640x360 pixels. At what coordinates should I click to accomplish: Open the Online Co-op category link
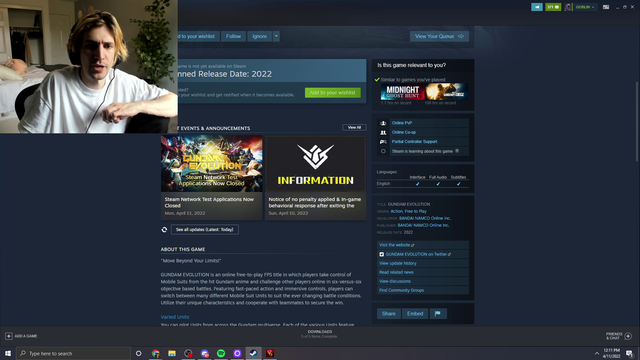(404, 132)
